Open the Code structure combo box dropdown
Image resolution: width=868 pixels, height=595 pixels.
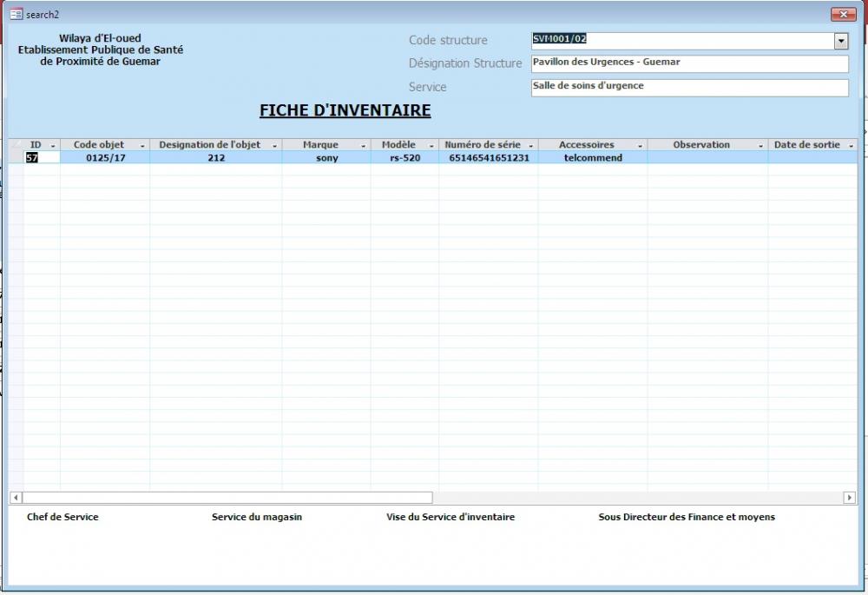pos(841,41)
